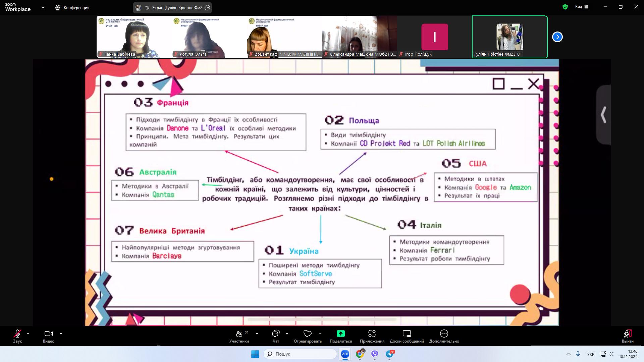Select Ігор Поліщук participant tile
This screenshot has width=644, height=362.
click(x=435, y=37)
